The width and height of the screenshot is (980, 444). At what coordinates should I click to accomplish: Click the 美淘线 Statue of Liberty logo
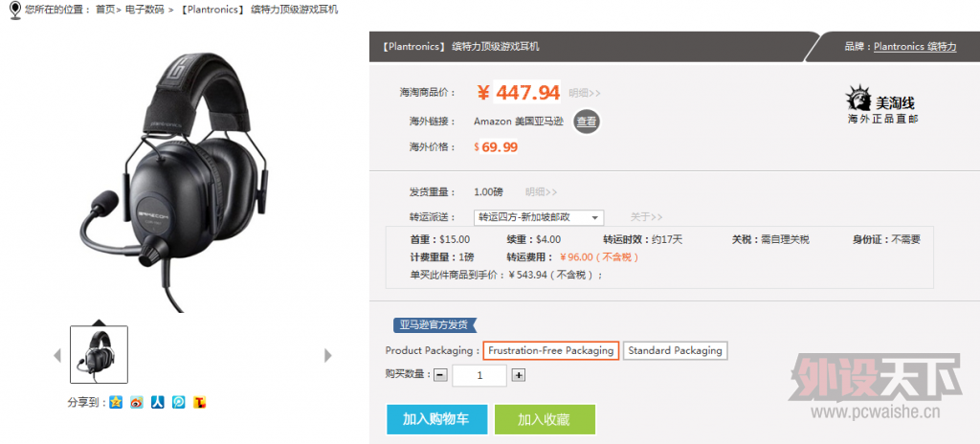click(858, 100)
